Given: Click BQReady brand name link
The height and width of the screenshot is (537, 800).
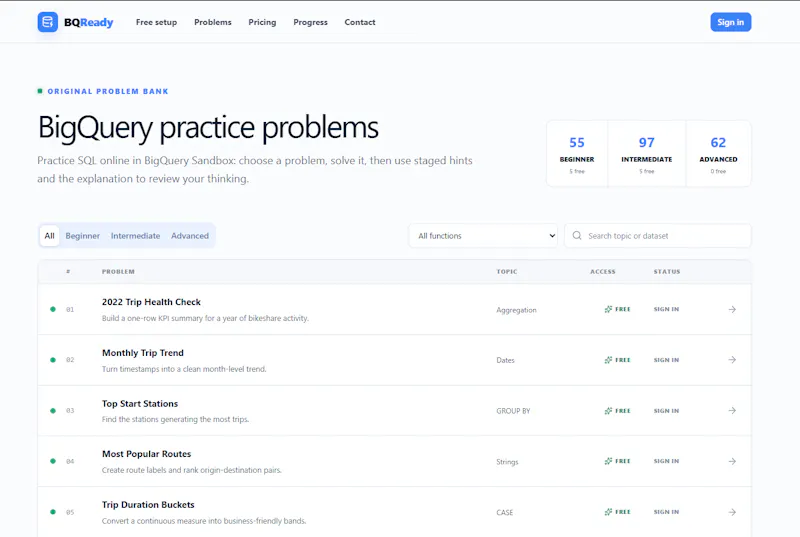Looking at the screenshot, I should click(x=89, y=22).
